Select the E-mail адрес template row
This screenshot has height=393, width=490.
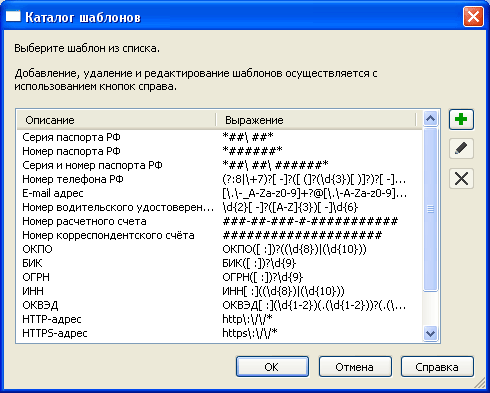pyautogui.click(x=220, y=193)
